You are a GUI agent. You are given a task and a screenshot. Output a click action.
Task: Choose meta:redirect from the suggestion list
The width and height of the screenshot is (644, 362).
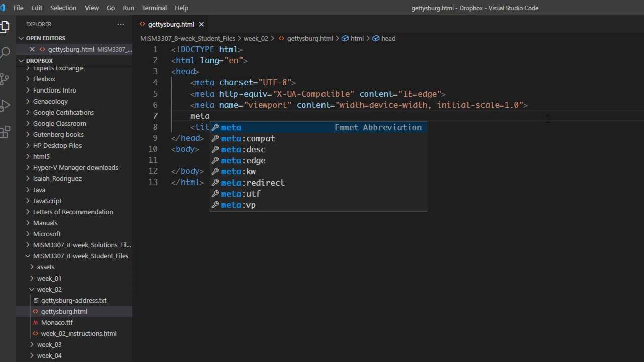[x=253, y=183]
